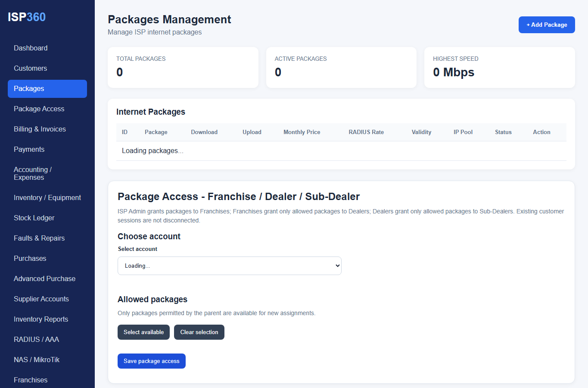Viewport: 588px width, 388px height.
Task: Open the Dashboard page
Action: click(47, 48)
